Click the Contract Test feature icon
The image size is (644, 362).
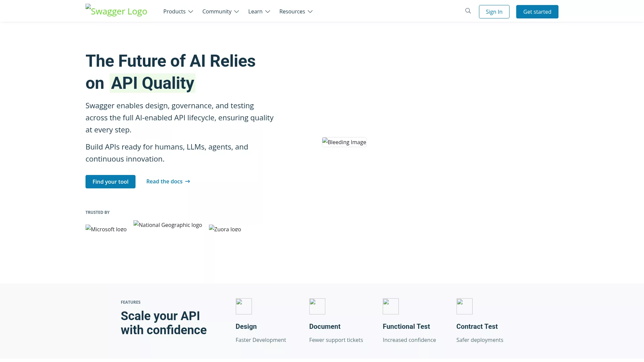coord(464,306)
